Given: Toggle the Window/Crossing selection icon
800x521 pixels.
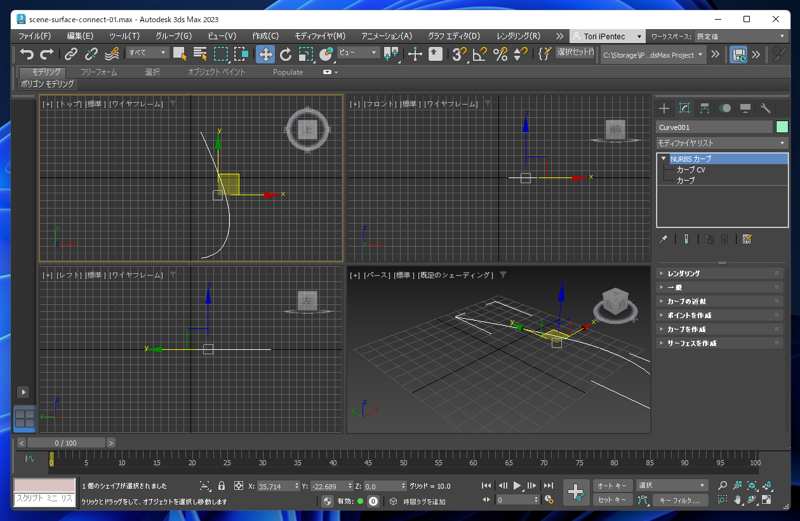Looking at the screenshot, I should [241, 54].
